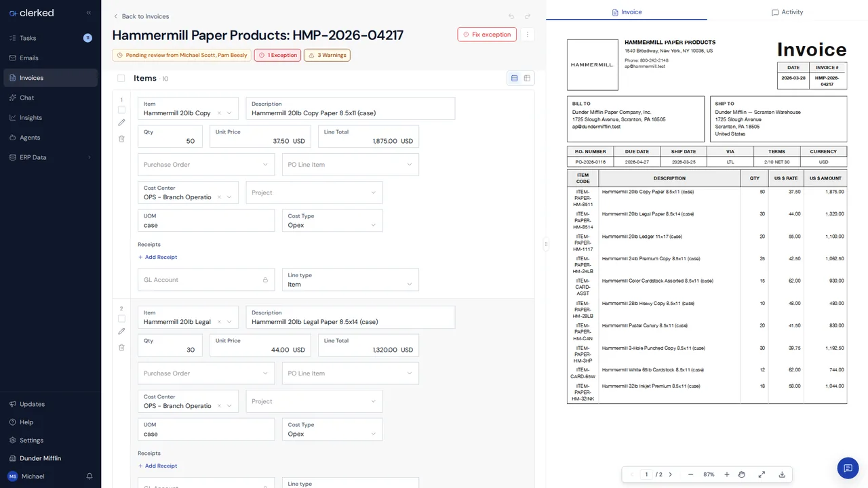
Task: Open line 1 Cost Type Opex dropdown
Action: (332, 220)
